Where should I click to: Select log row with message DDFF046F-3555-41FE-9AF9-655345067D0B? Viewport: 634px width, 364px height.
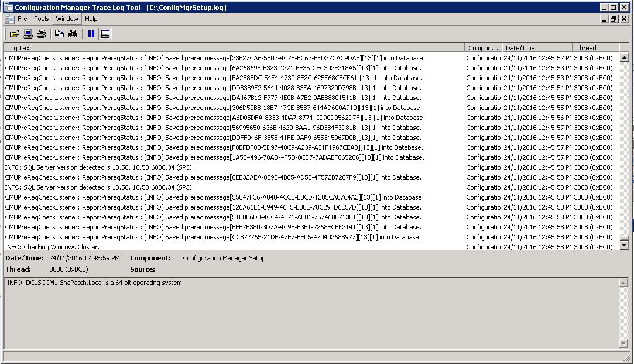coord(312,138)
